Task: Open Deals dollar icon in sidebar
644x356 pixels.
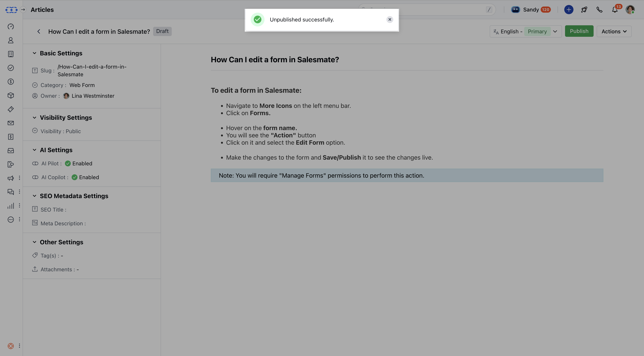Action: (x=11, y=81)
